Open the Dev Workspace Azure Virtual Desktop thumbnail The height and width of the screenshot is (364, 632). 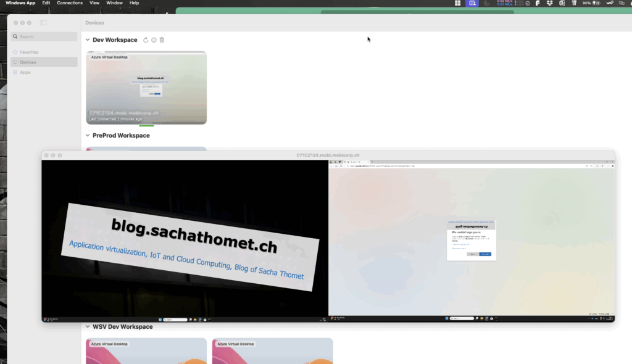click(x=146, y=88)
